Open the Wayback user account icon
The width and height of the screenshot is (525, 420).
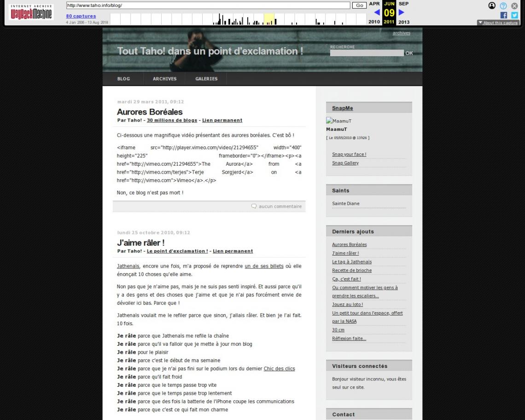point(492,6)
